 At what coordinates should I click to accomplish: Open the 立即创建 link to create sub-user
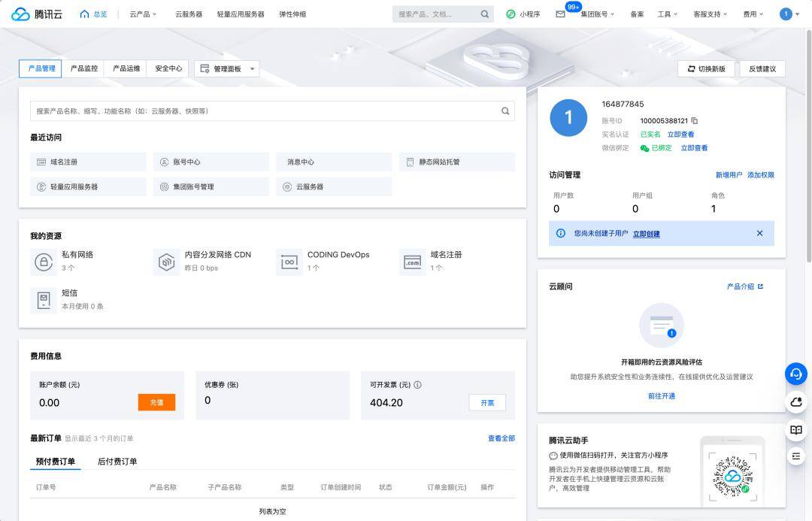point(647,233)
